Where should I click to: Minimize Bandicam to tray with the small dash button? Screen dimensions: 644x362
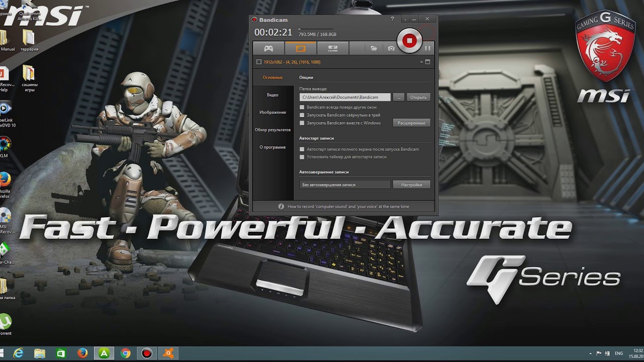[x=406, y=19]
